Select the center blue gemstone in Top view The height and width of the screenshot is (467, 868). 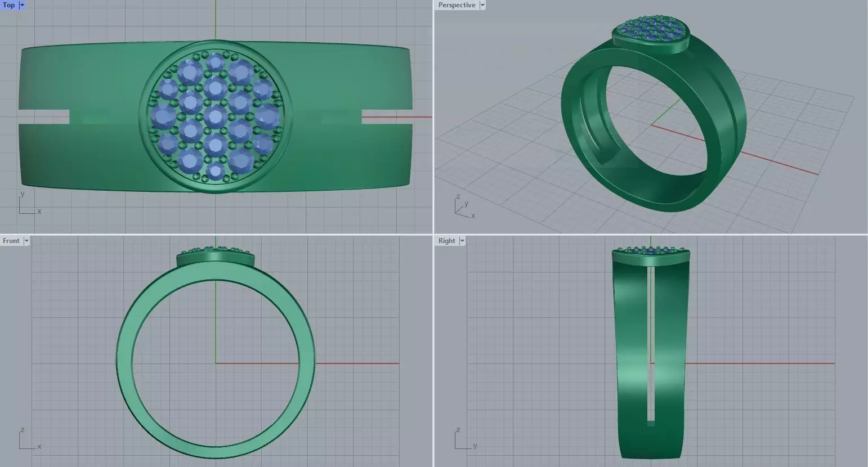tap(216, 116)
